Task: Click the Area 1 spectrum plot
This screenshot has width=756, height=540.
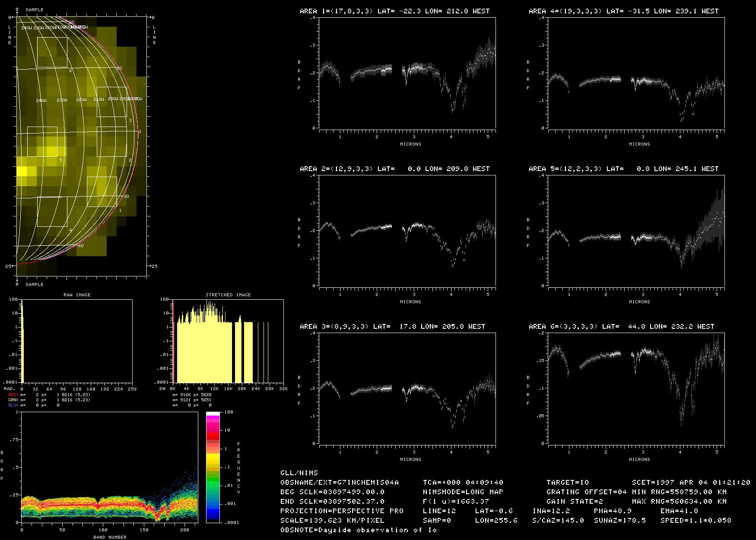Action: coord(407,73)
